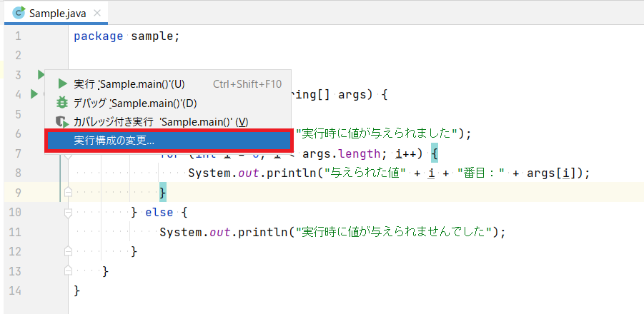Image resolution: width=644 pixels, height=314 pixels.
Task: Select 実行構成の変更... menu item
Action: (x=169, y=141)
